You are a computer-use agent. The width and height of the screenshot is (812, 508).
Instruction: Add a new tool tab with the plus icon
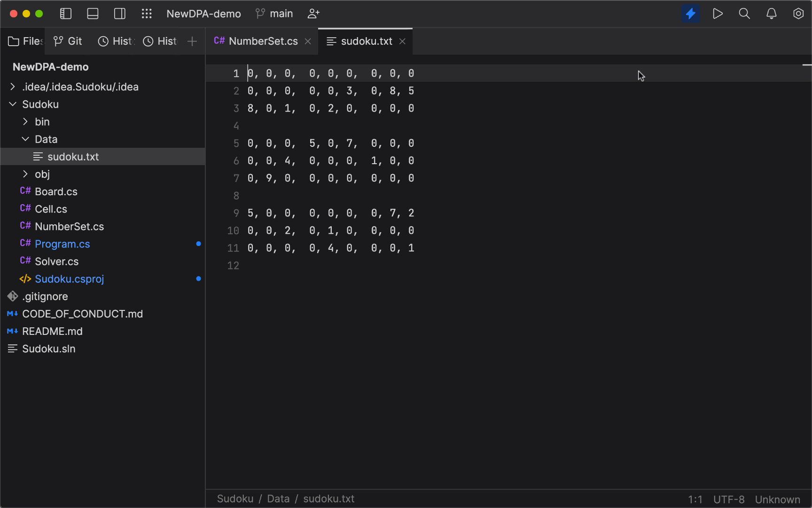(192, 41)
